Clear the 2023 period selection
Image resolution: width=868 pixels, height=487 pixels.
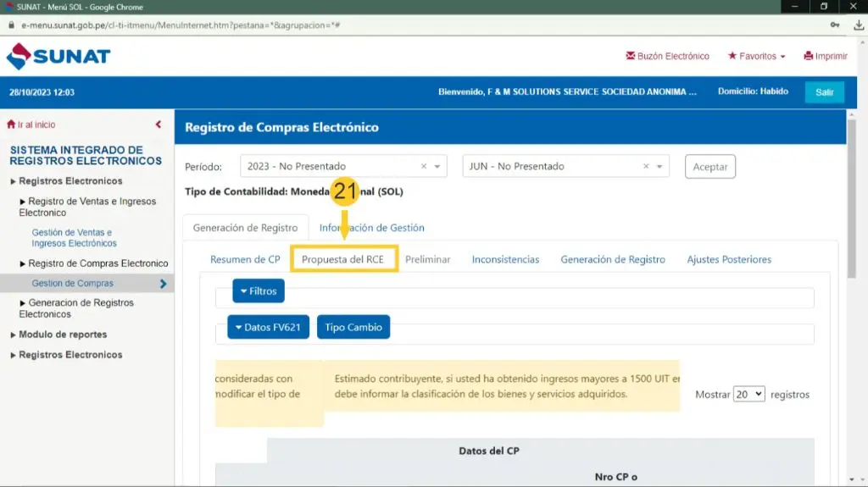pyautogui.click(x=424, y=167)
